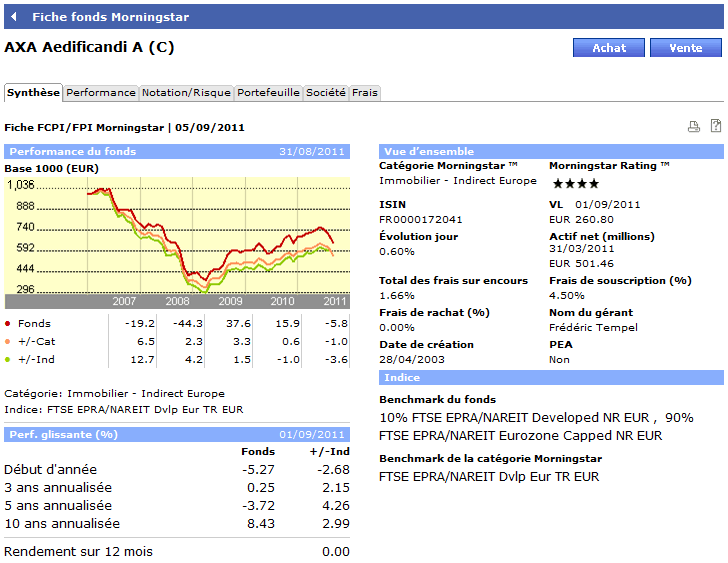The height and width of the screenshot is (563, 728).
Task: Click the 3 ans annualisée row label
Action: (58, 488)
